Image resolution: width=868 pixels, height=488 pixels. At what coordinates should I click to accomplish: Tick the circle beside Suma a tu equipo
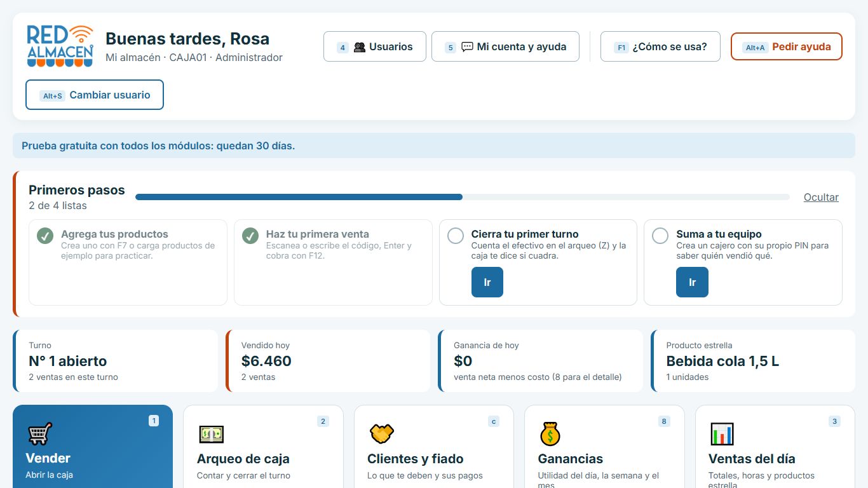(x=660, y=236)
